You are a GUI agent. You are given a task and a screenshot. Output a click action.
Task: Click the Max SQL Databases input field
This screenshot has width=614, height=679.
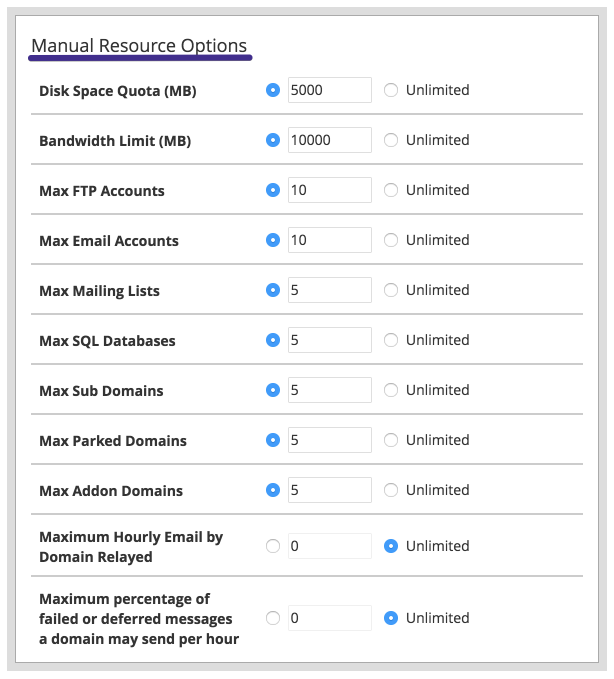coord(329,340)
